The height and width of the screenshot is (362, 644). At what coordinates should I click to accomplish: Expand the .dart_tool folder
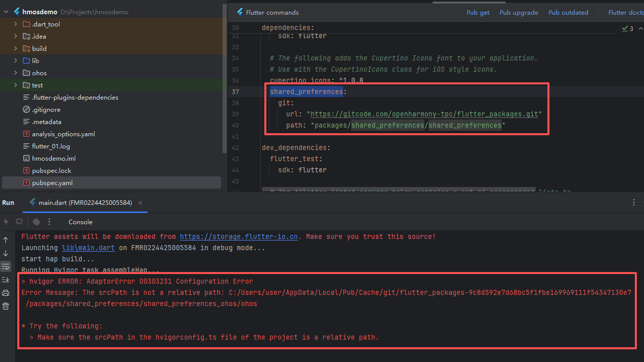point(16,24)
